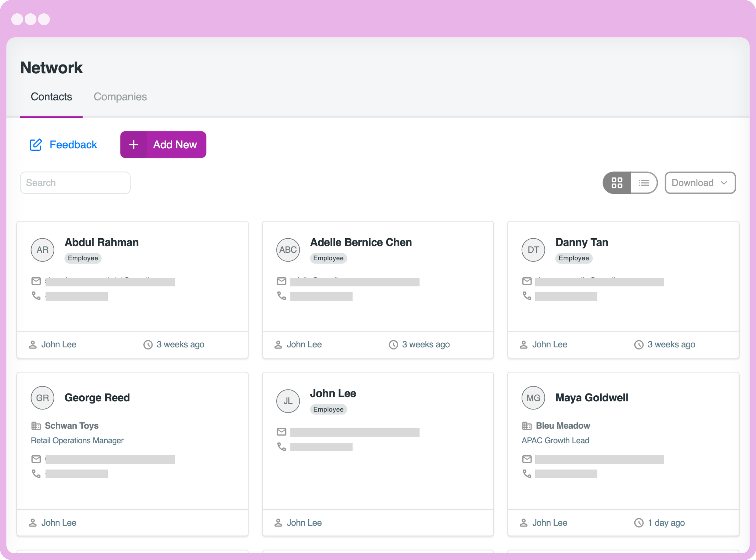Click Abdul Rahman's AR avatar circle
Image resolution: width=756 pixels, height=560 pixels.
click(x=42, y=250)
